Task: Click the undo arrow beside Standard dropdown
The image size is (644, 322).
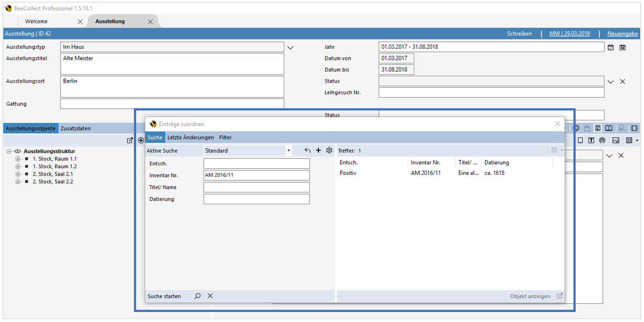Action: tap(308, 150)
